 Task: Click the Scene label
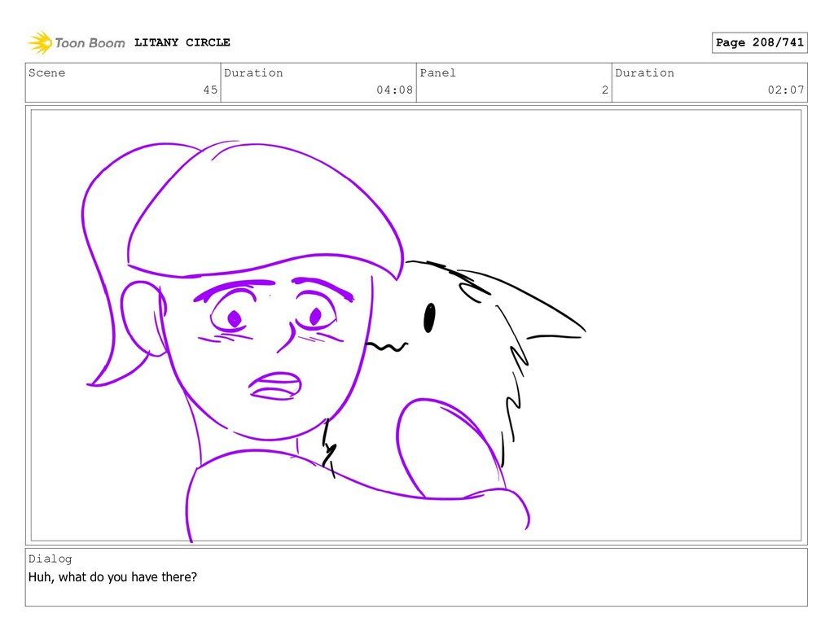point(46,72)
